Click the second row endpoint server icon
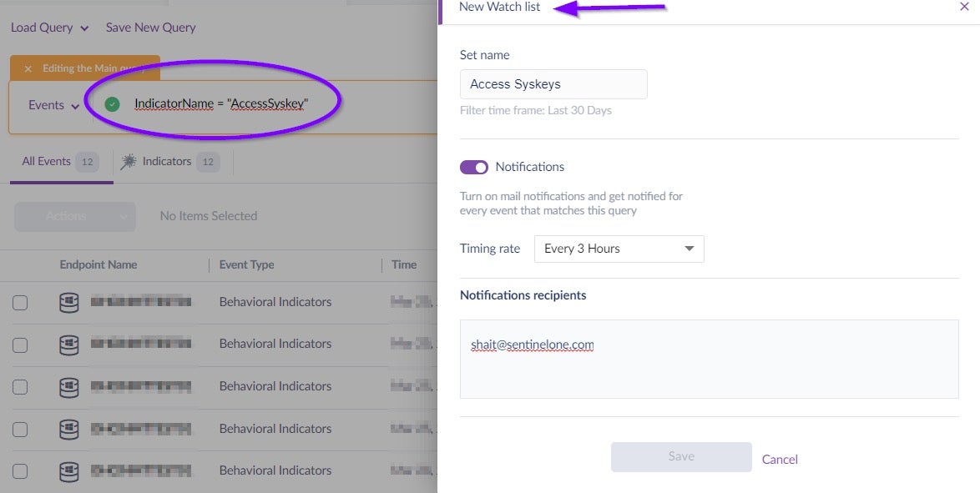 point(69,344)
